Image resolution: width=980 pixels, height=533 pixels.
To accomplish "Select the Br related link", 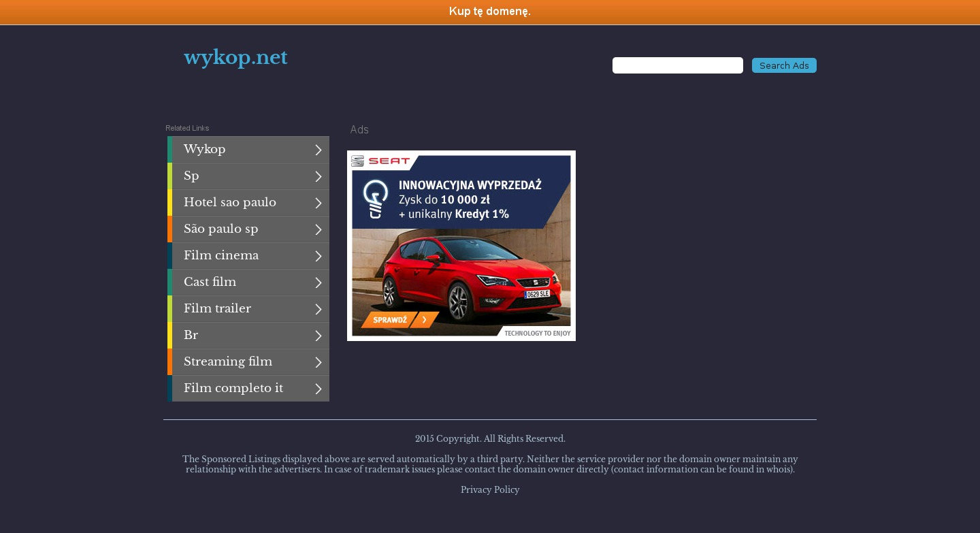I will tap(191, 335).
